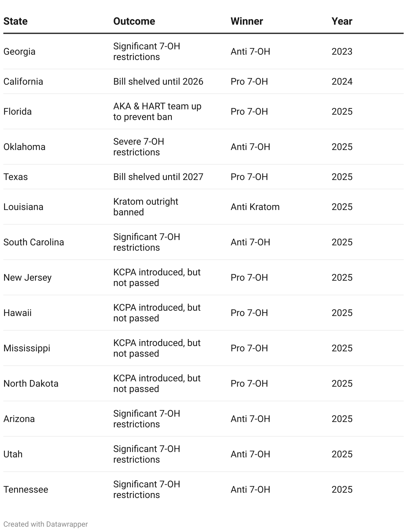This screenshot has height=532, width=407.
Task: Click the North Dakota state name
Action: [31, 384]
